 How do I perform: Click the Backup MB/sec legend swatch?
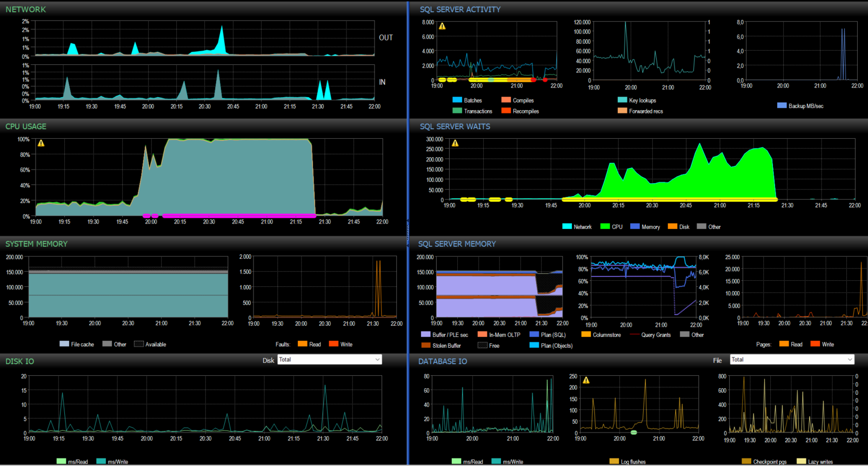(x=782, y=105)
